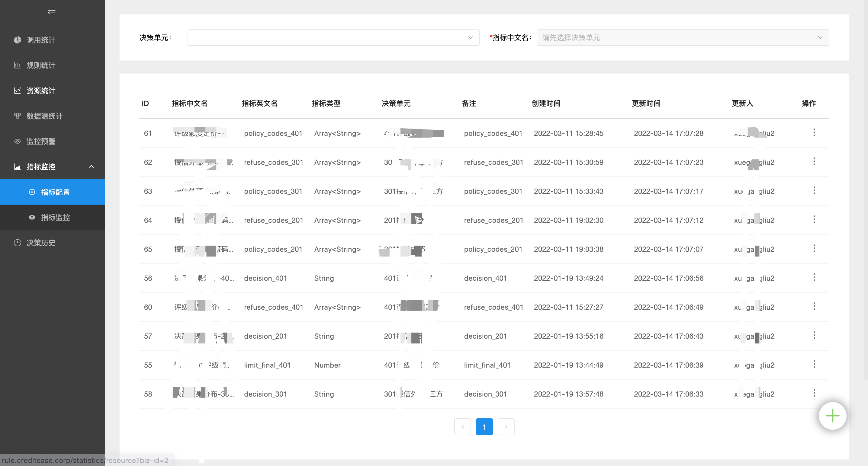Click the eye icon beside 监控预警
This screenshot has width=868, height=466.
click(x=18, y=142)
